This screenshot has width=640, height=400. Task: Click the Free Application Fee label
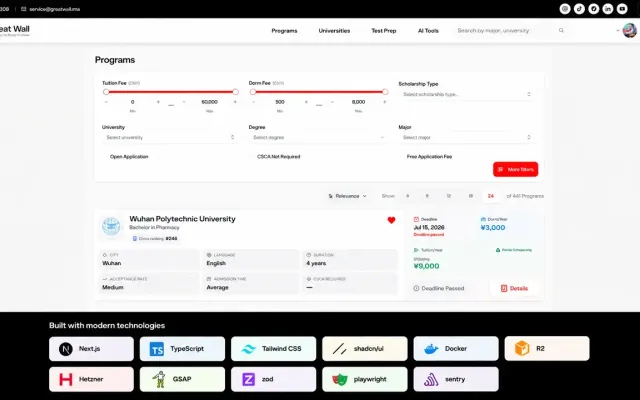429,157
